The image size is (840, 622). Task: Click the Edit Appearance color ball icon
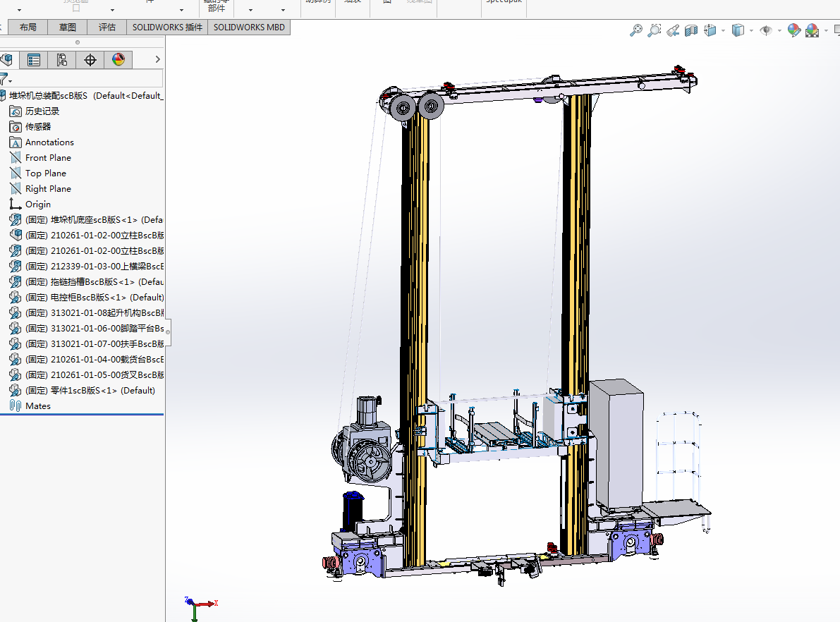[794, 30]
